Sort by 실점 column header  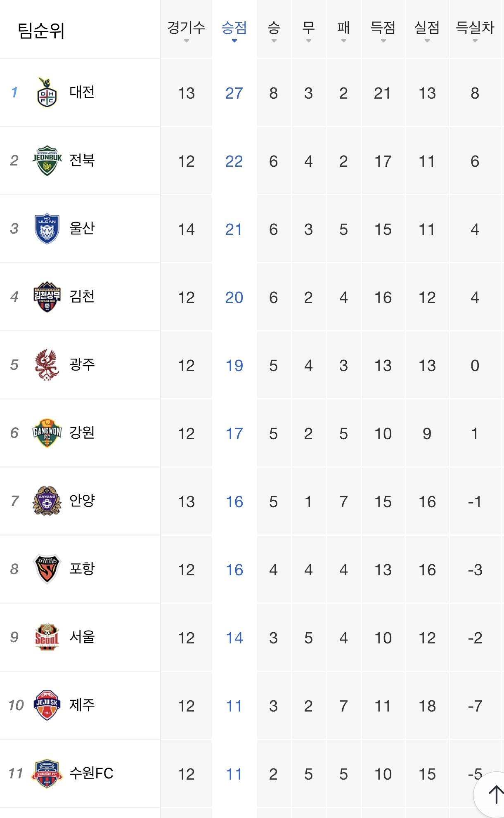click(x=427, y=30)
